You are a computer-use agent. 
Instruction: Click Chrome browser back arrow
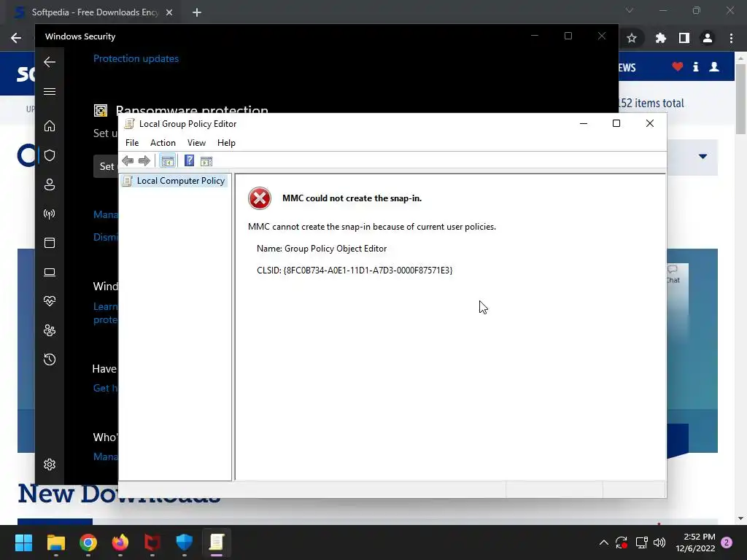(16, 38)
